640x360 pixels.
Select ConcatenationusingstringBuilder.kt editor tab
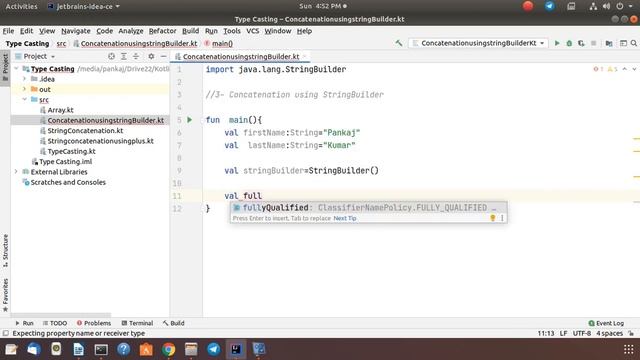pos(241,56)
